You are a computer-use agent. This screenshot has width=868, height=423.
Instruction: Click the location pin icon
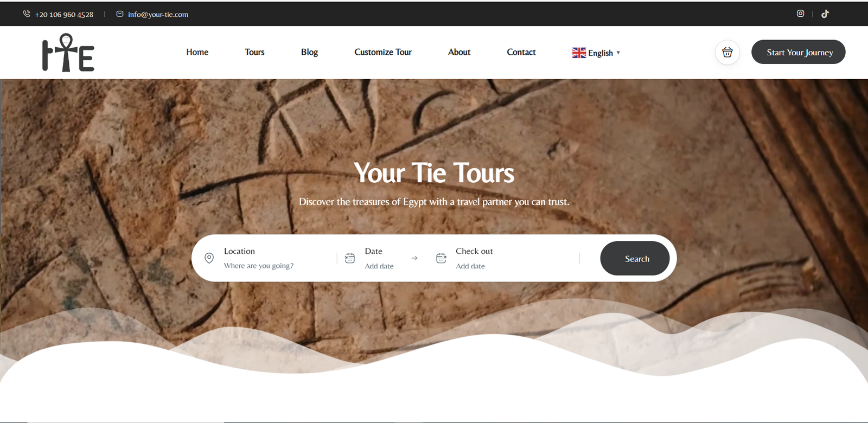tap(209, 258)
